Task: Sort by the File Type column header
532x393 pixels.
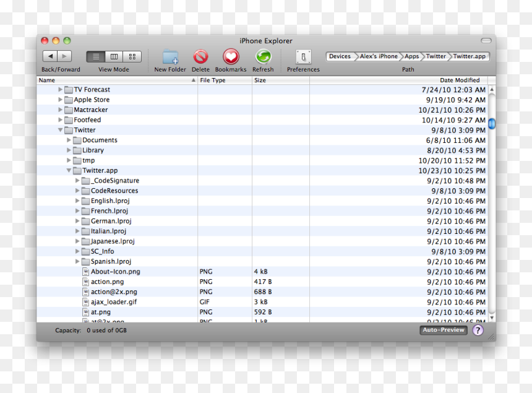Action: pos(225,80)
